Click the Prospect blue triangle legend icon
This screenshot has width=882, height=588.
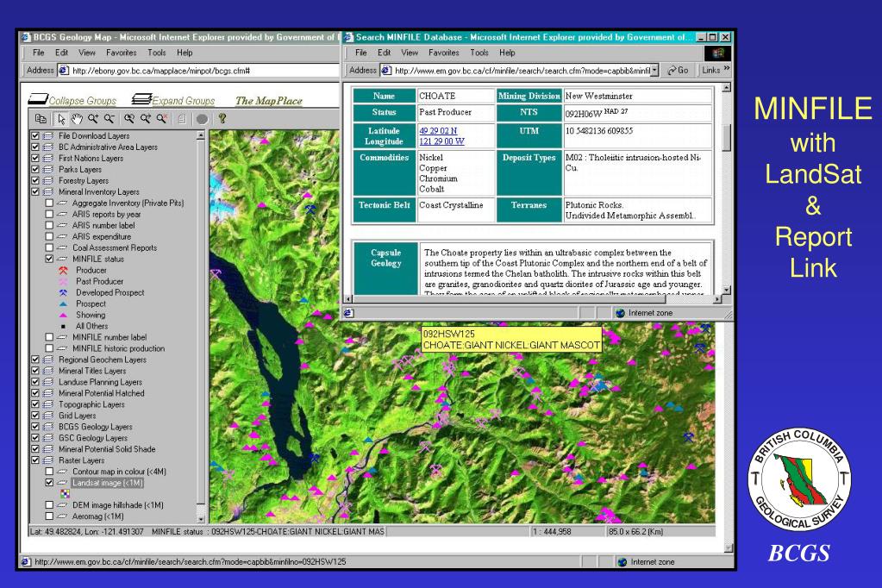(x=63, y=303)
